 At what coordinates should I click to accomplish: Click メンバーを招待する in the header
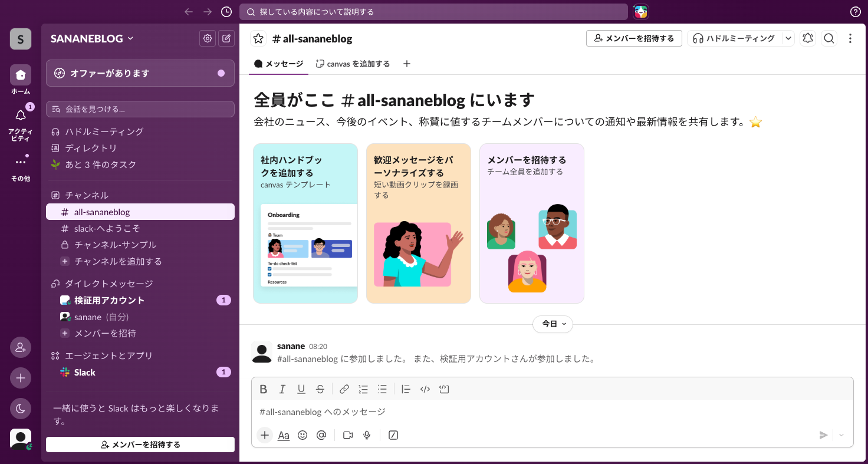click(634, 38)
